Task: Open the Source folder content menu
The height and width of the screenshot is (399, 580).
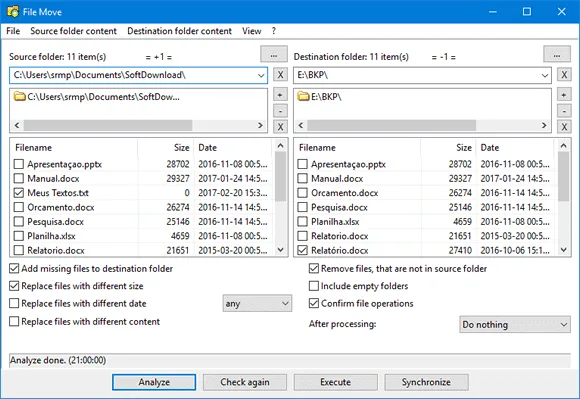Action: (x=73, y=31)
